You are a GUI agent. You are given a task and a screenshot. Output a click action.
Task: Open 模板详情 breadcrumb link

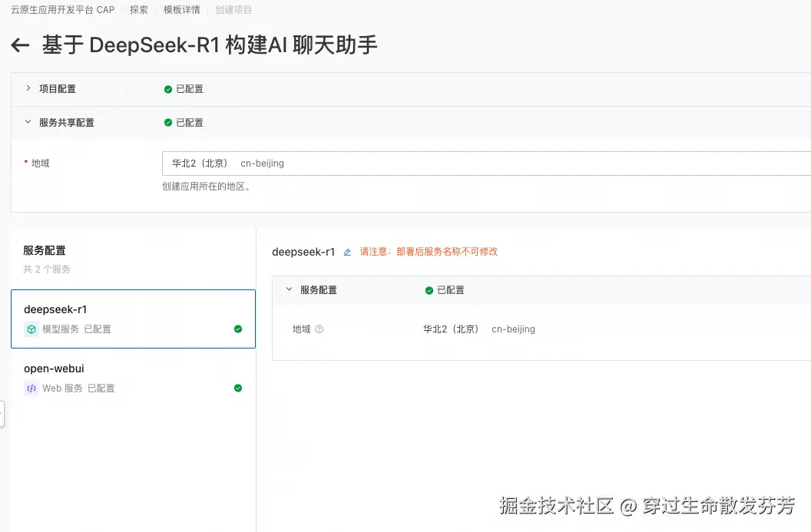(182, 10)
